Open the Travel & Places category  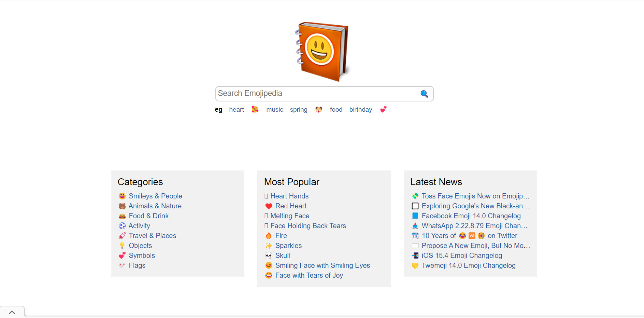click(x=153, y=236)
